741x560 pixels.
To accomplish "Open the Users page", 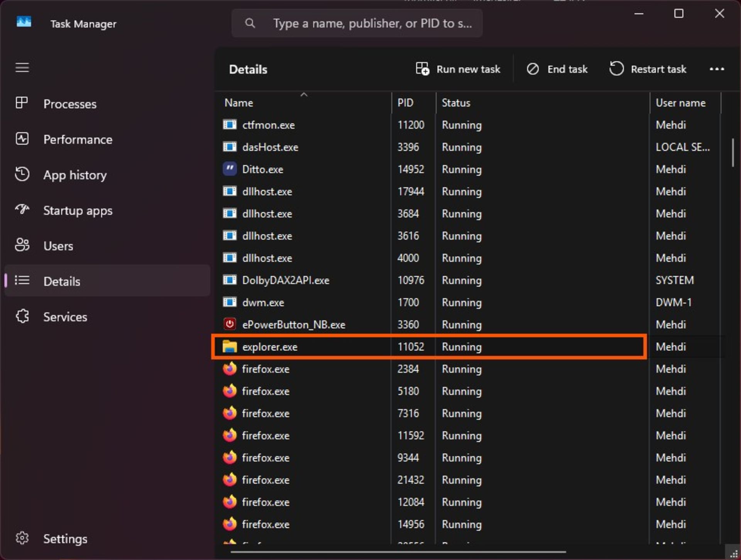I will tap(58, 246).
